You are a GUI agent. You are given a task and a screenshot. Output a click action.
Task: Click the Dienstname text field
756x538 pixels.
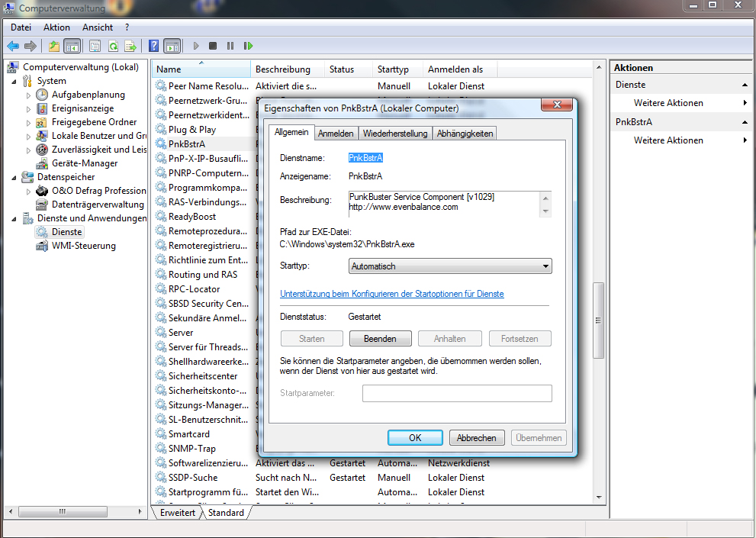point(365,158)
